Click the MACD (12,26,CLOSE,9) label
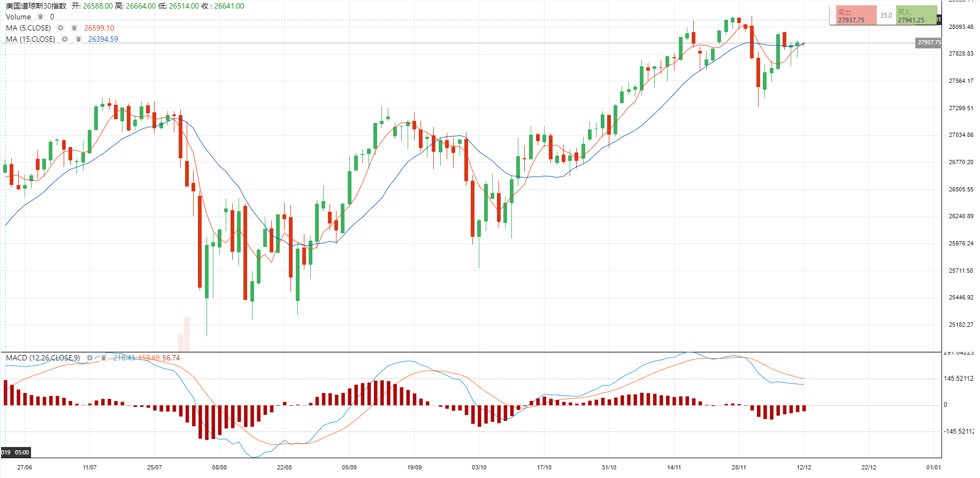980x478 pixels. [43, 358]
